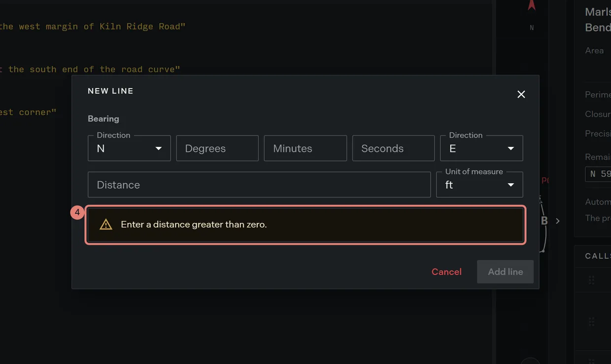Open the second bearing Direction dropdown showing E
The height and width of the screenshot is (364, 611).
481,148
